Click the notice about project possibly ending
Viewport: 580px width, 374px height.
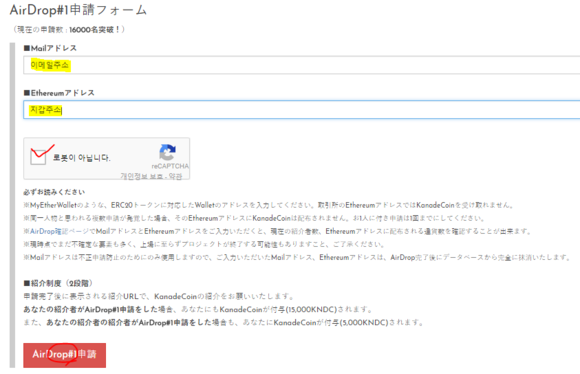205,244
